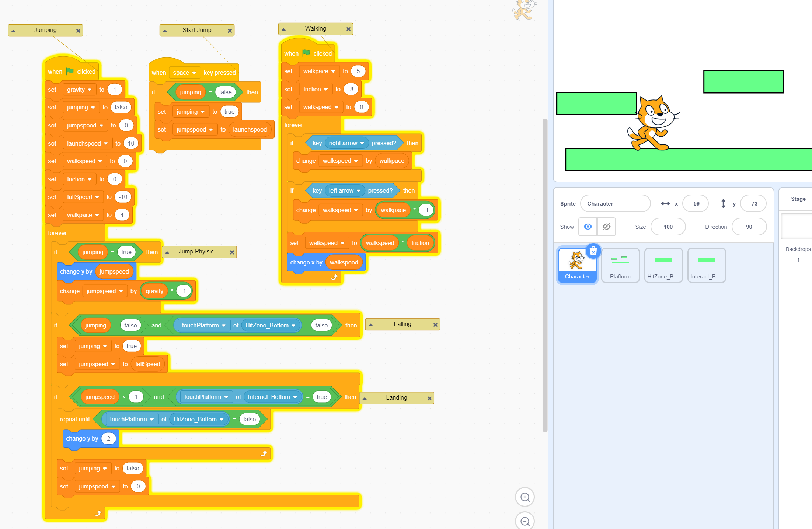Collapse the Jump Physics comment arrow

click(x=167, y=252)
